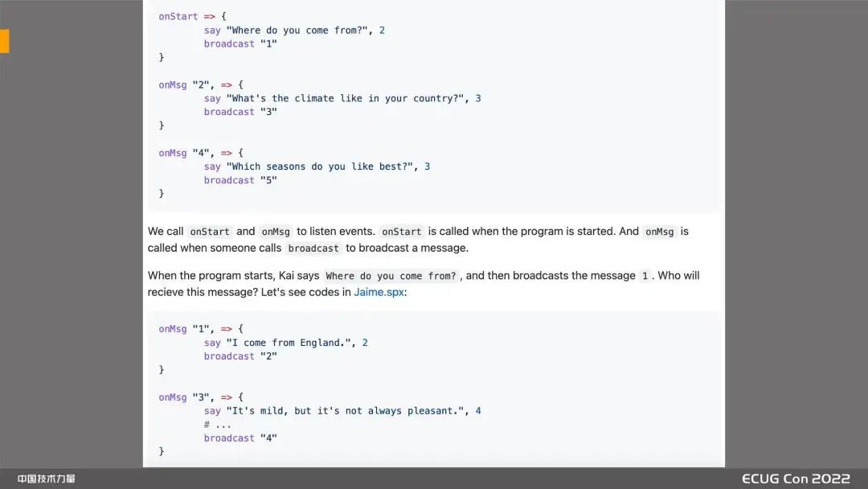Click the onMsg "3", => { code line
868x489 pixels.
(x=200, y=397)
